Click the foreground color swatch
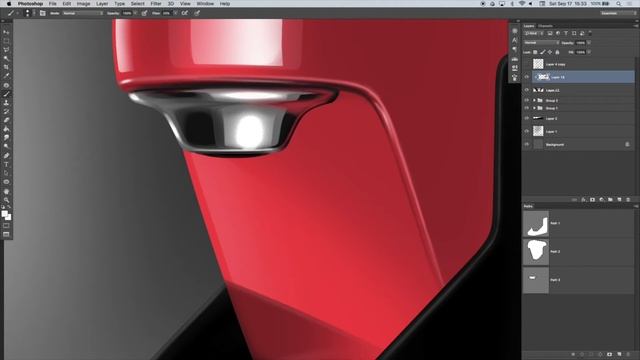This screenshot has height=360, width=640. (x=4, y=213)
